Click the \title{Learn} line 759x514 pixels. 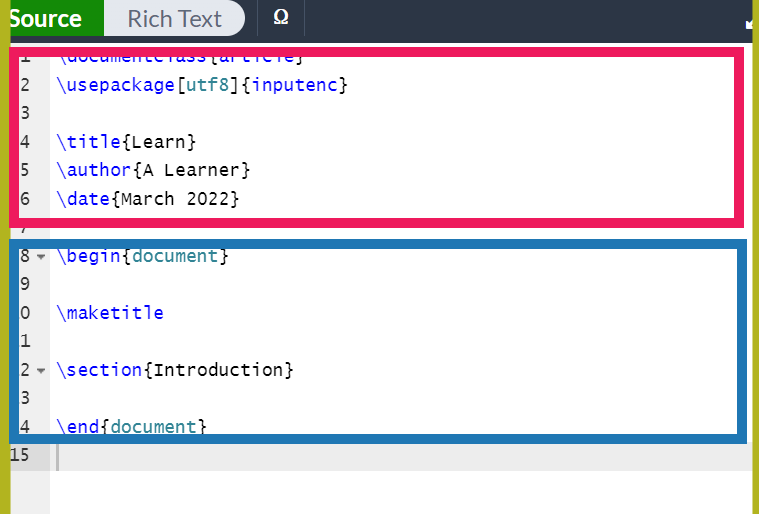click(x=126, y=142)
